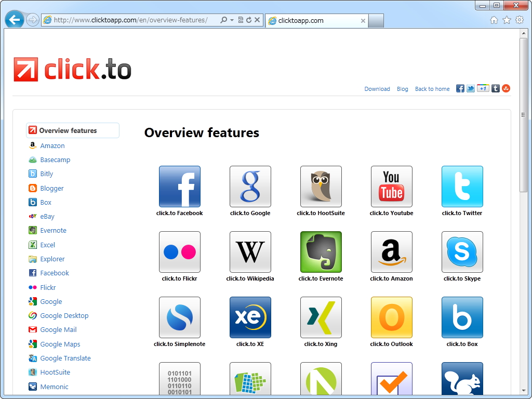Open the click.to XE icon

coord(250,317)
